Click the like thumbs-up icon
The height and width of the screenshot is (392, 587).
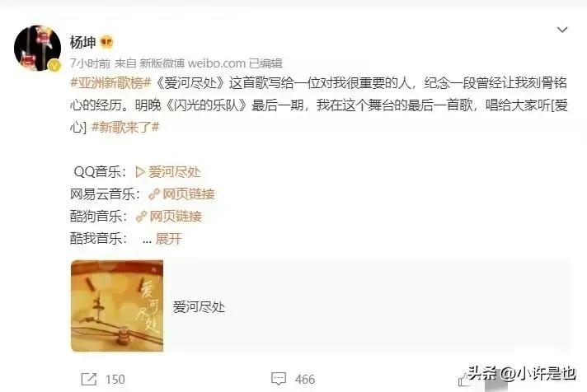464,380
